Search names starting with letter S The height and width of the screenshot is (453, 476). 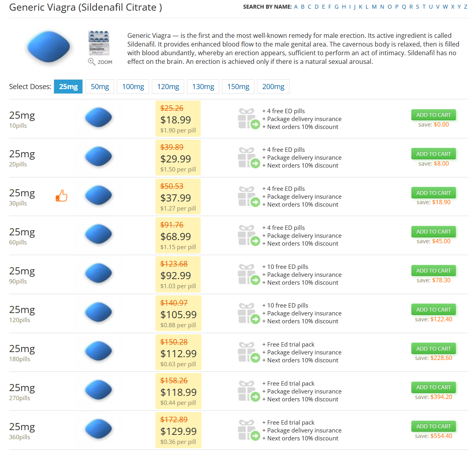[418, 7]
